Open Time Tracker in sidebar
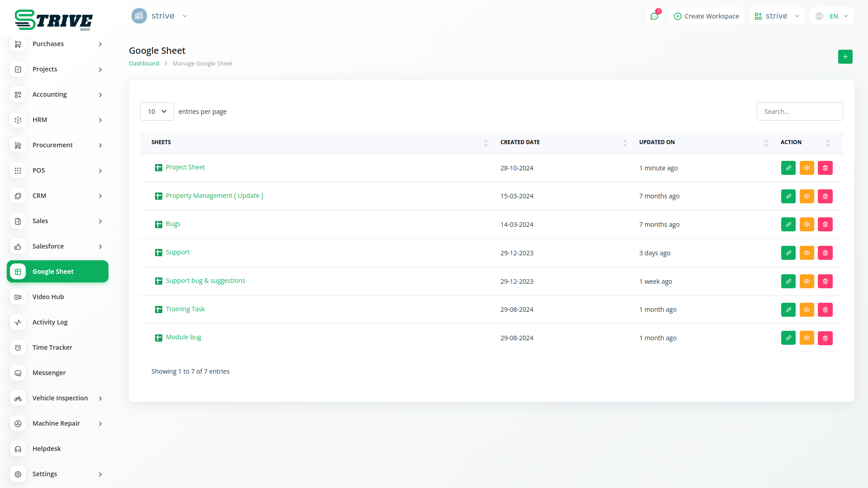 tap(52, 347)
